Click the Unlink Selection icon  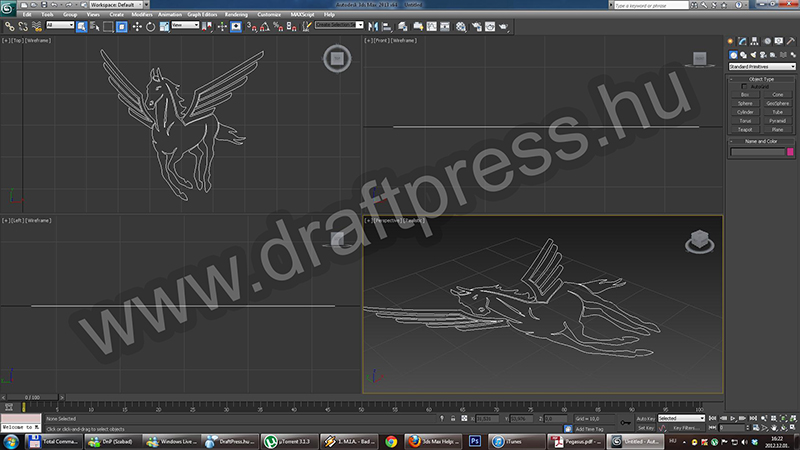tap(23, 27)
